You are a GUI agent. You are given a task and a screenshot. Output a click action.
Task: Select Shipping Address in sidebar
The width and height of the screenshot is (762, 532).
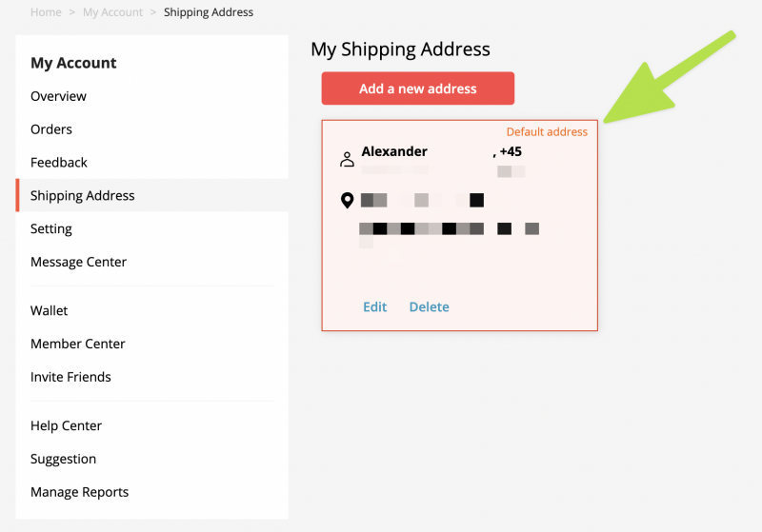pyautogui.click(x=152, y=195)
